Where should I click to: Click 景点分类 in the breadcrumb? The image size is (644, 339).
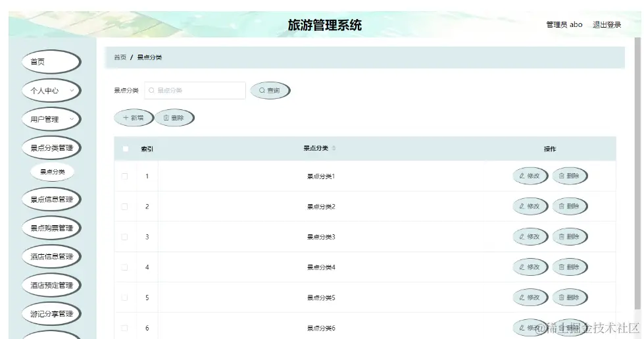point(149,57)
